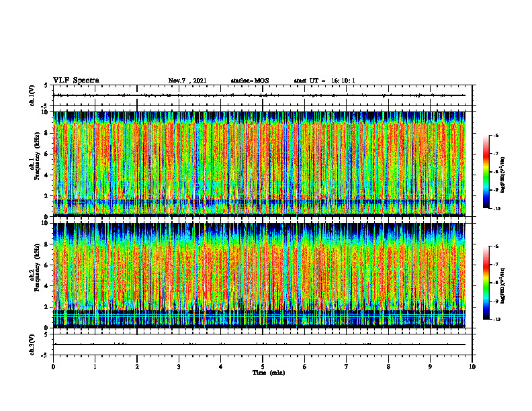Screen dimensions: 532x411
Task: Click the "-8" label on ch.1 color bar
Action: [496, 172]
